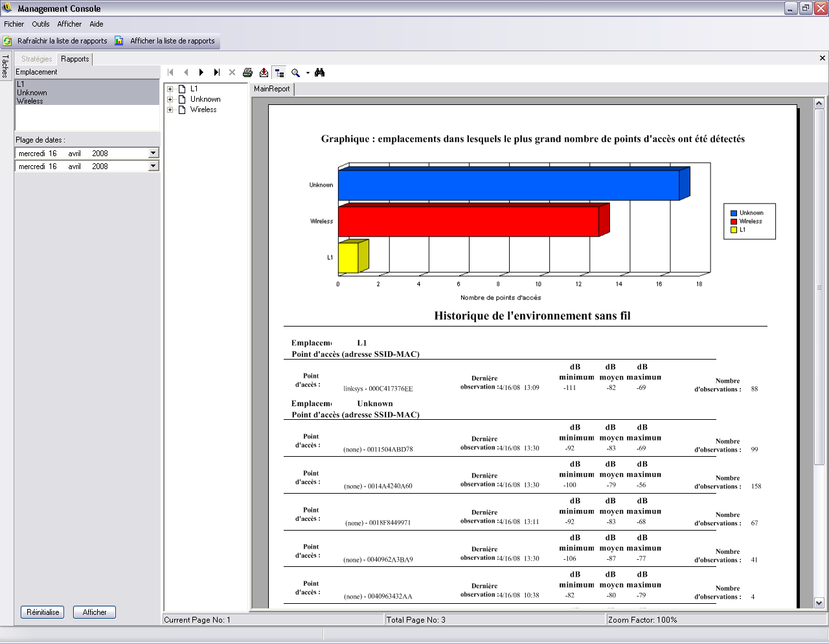Click the binoculars search text icon
Image resolution: width=829 pixels, height=644 pixels.
[319, 73]
